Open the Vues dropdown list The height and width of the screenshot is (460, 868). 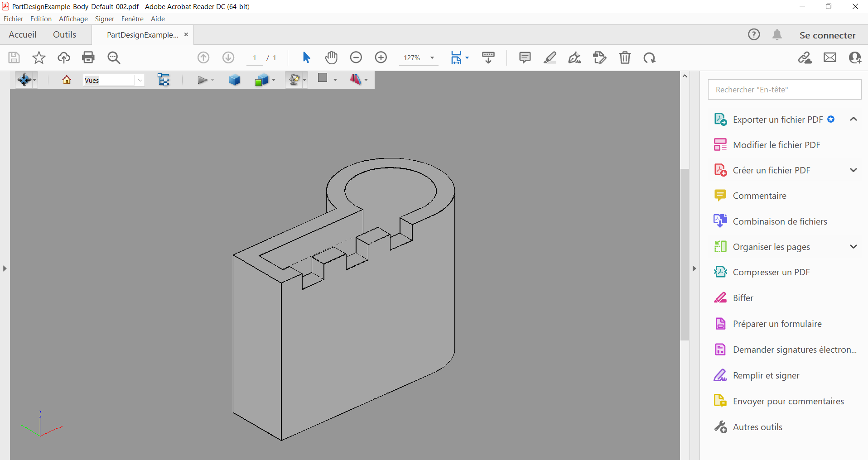coord(140,80)
